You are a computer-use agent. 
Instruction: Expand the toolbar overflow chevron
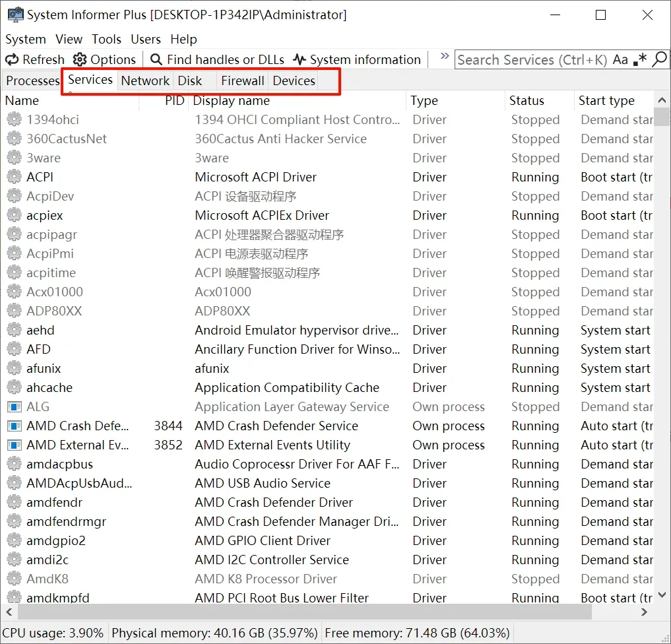pyautogui.click(x=445, y=56)
